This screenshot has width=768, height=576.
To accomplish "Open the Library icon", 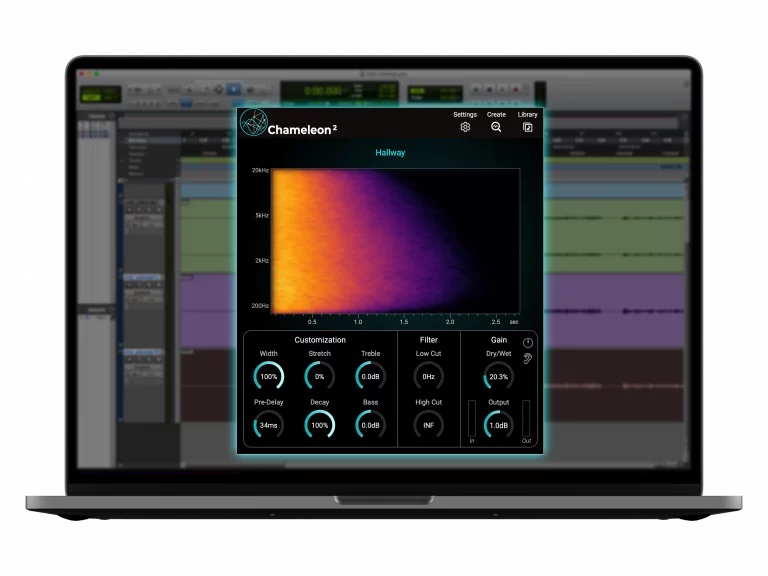I will pos(528,127).
